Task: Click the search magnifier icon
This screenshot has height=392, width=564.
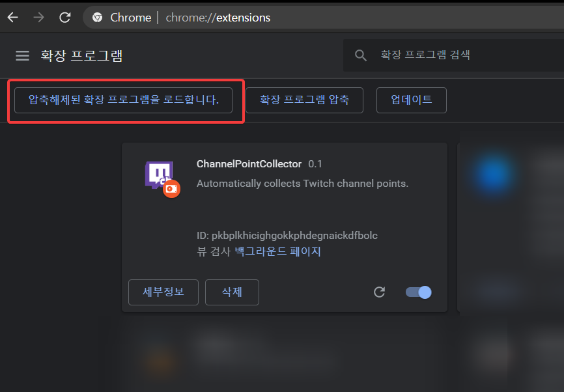Action: coord(361,55)
